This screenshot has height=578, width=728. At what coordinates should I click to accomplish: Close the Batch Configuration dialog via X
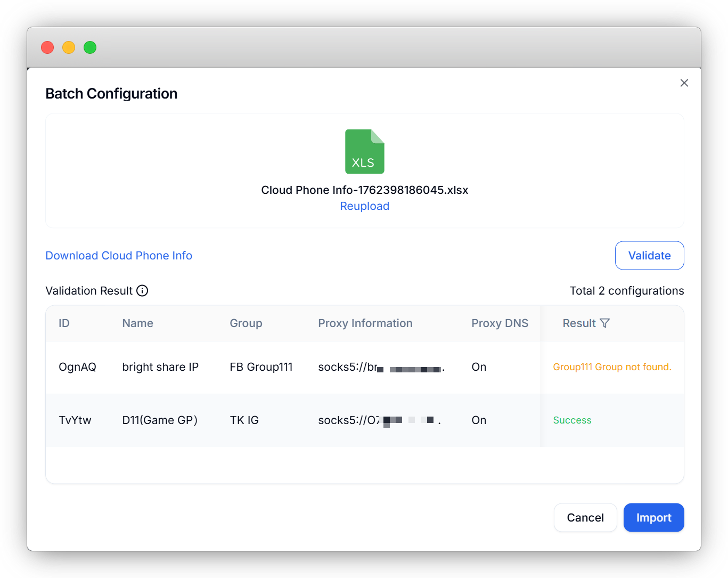[684, 83]
